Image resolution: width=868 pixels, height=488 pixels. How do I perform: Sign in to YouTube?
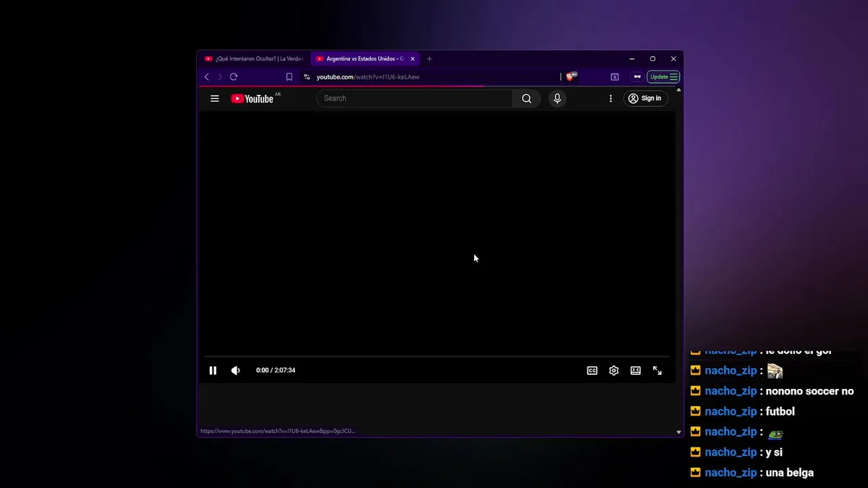(x=644, y=98)
